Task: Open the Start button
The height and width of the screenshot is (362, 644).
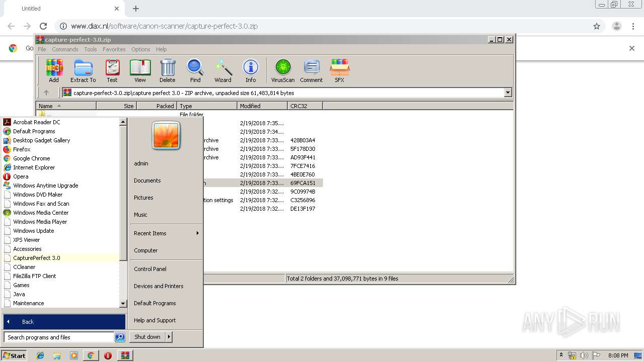Action: [15, 355]
